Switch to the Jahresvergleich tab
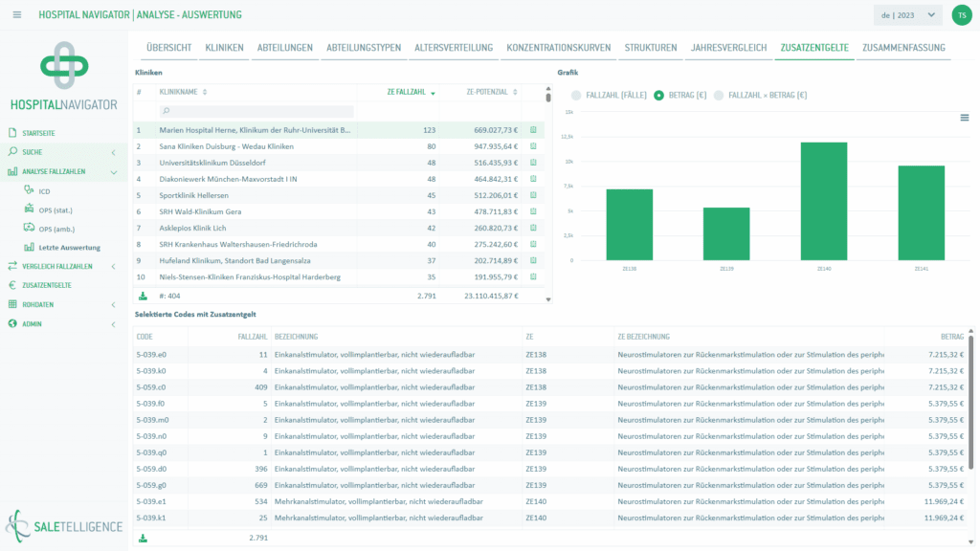Screen dimensions: 980x551 coord(728,48)
